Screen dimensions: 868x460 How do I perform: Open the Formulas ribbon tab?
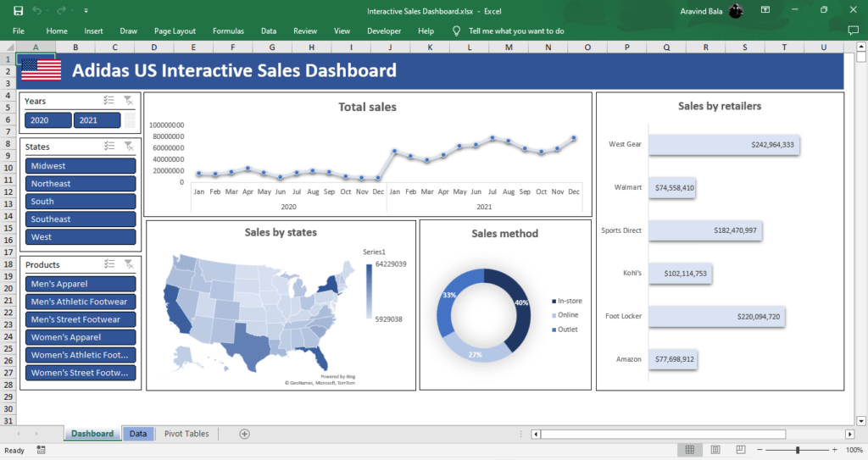point(228,31)
